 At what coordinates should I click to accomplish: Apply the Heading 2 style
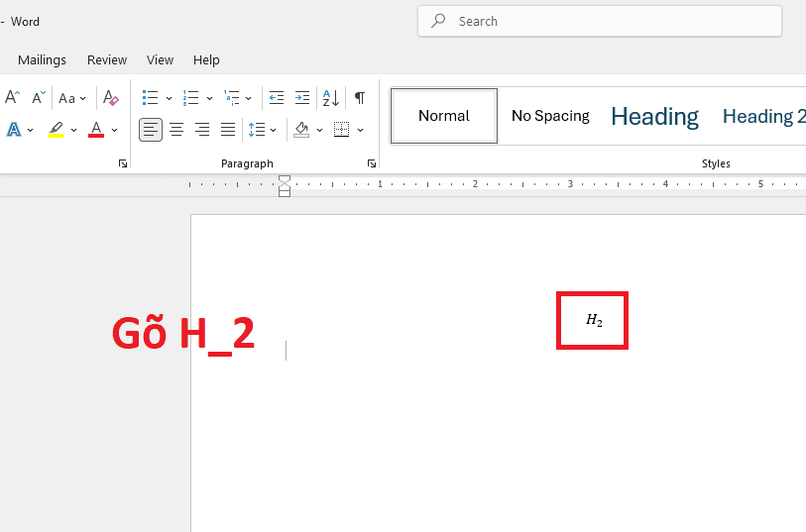pos(762,116)
